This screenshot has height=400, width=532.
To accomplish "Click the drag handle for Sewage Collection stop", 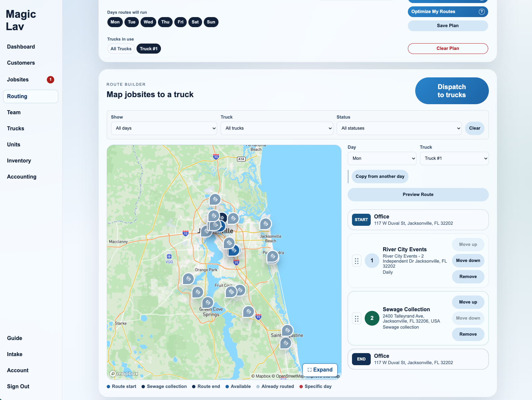I will click(x=357, y=318).
